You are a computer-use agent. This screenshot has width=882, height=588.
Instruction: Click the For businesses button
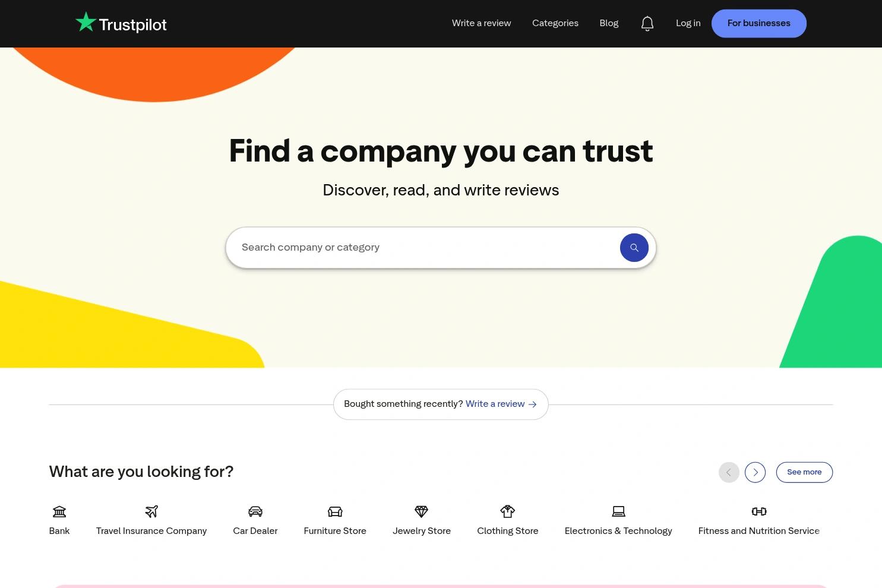point(758,23)
